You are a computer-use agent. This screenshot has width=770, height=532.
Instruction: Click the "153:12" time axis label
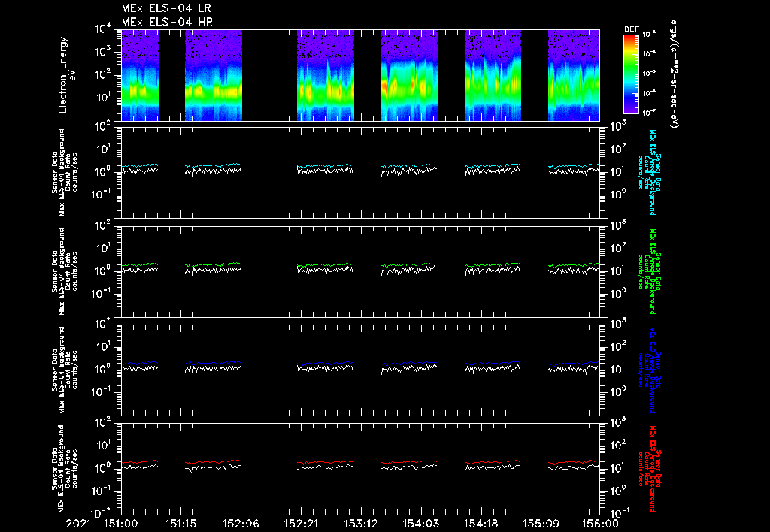point(360,524)
